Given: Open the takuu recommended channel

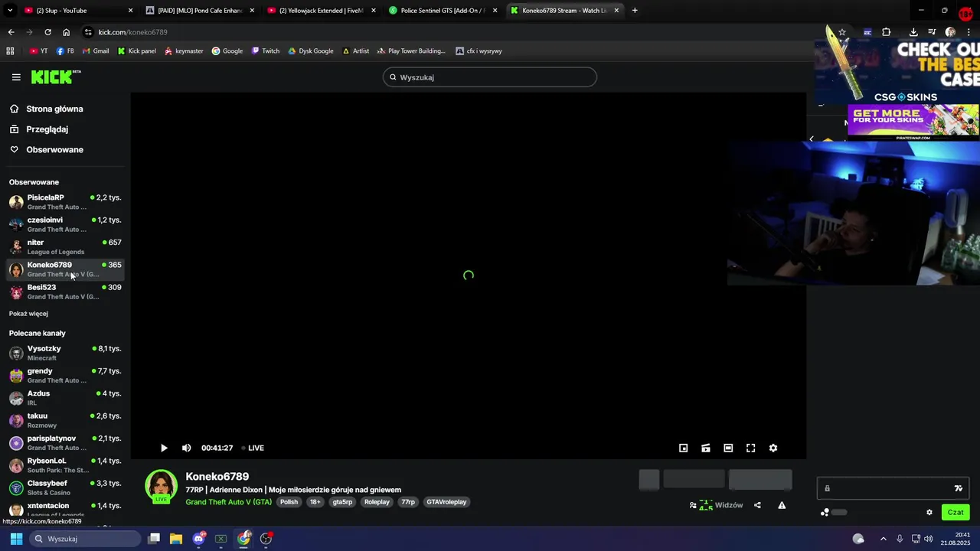Looking at the screenshot, I should pyautogui.click(x=65, y=420).
